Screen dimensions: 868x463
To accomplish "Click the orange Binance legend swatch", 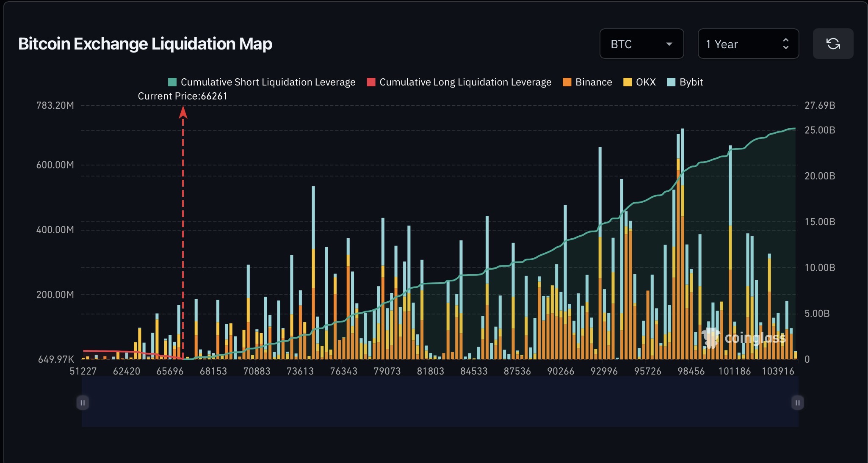I will tap(567, 82).
